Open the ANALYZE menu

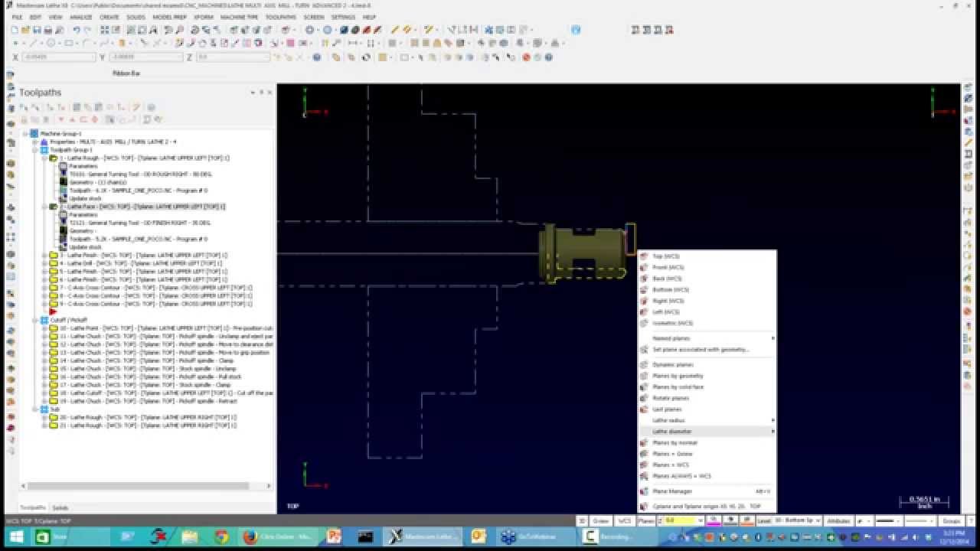80,17
